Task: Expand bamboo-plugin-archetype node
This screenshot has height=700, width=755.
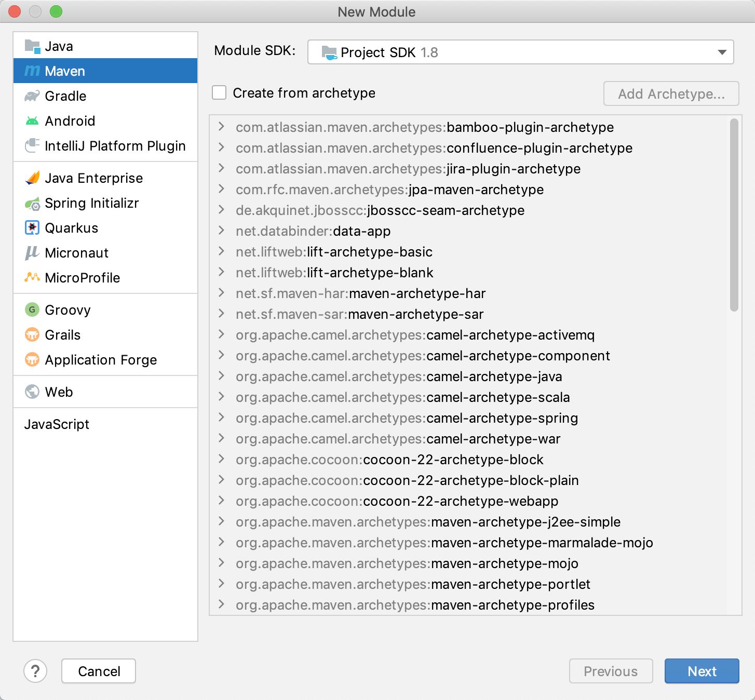Action: click(x=222, y=127)
